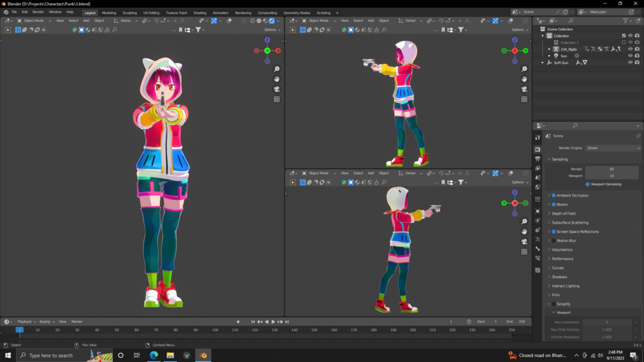This screenshot has width=644, height=362.
Task: Expand 234_Rigify tree item
Action: [x=549, y=49]
